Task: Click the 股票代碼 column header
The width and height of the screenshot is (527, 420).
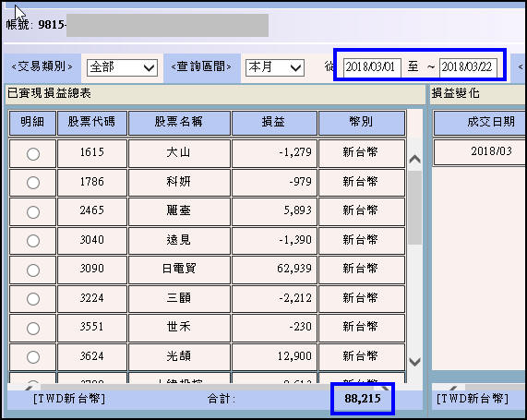Action: click(92, 123)
